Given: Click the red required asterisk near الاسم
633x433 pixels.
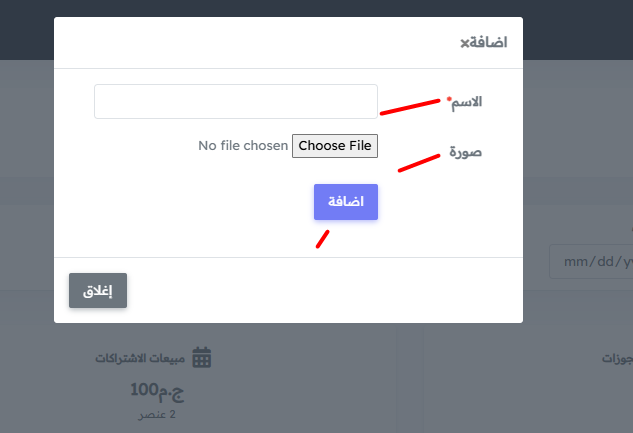Looking at the screenshot, I should 449,98.
